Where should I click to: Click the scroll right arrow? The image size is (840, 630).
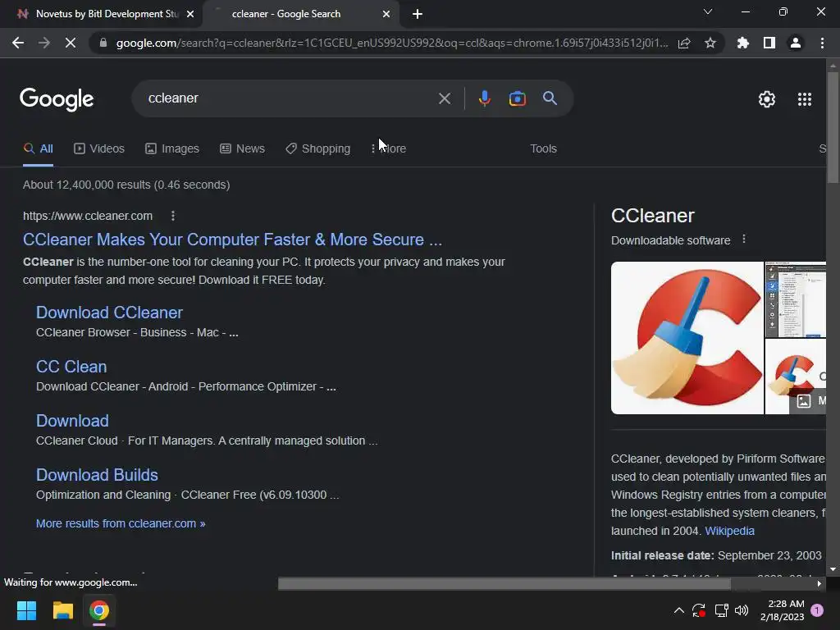coord(819,583)
